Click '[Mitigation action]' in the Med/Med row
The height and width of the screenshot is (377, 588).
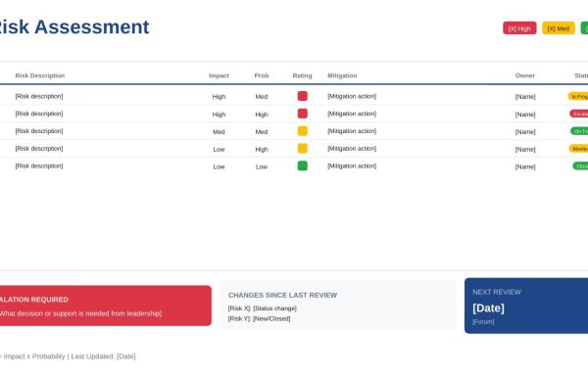tap(352, 131)
